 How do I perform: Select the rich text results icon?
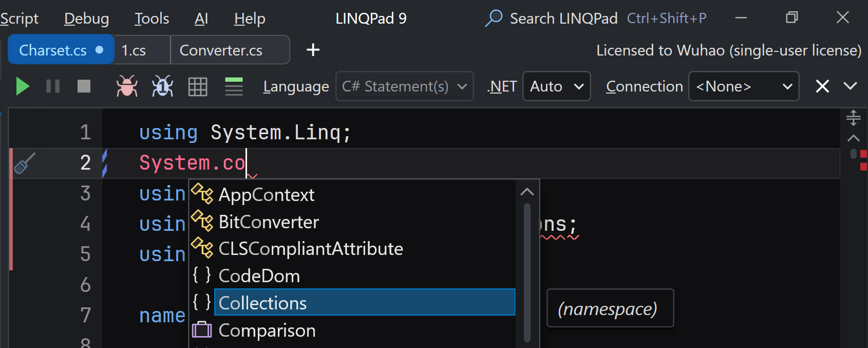coord(234,86)
